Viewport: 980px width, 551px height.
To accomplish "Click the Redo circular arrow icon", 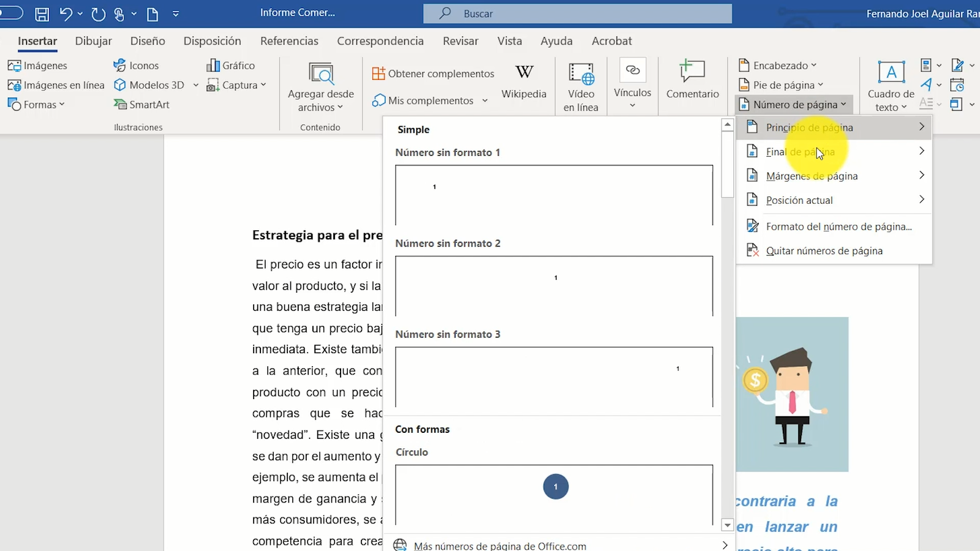I will pyautogui.click(x=98, y=13).
